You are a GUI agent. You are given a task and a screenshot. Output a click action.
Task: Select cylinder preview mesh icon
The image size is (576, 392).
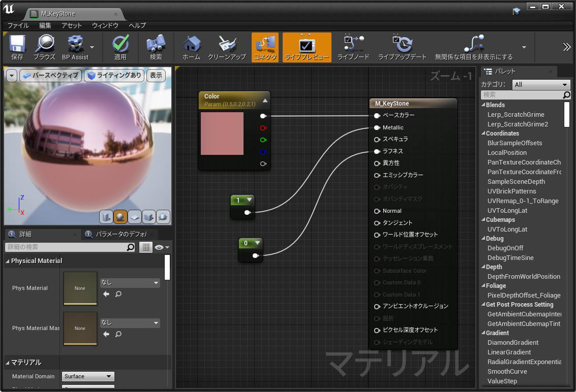(x=106, y=217)
